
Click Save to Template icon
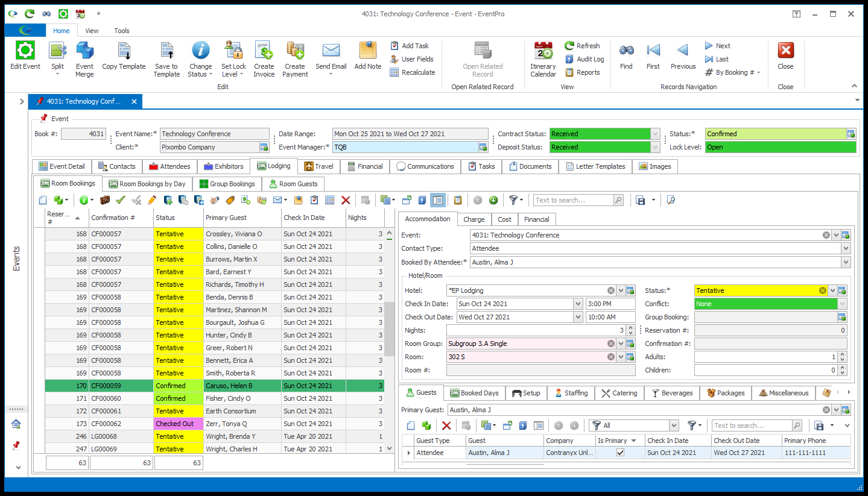click(166, 60)
